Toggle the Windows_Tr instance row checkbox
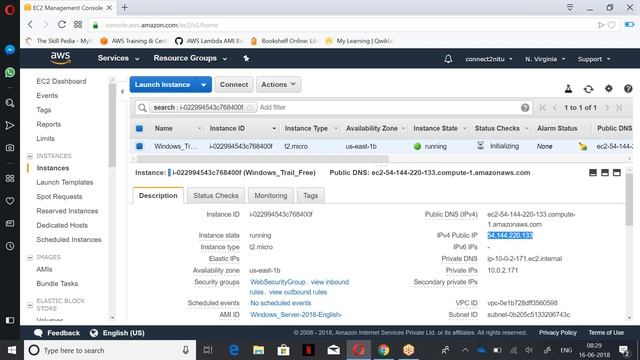Viewport: 640px width, 360px height. tap(139, 146)
